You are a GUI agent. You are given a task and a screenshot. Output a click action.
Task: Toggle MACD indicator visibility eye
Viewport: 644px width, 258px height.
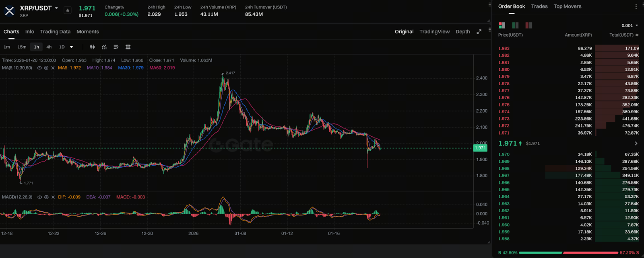click(39, 197)
